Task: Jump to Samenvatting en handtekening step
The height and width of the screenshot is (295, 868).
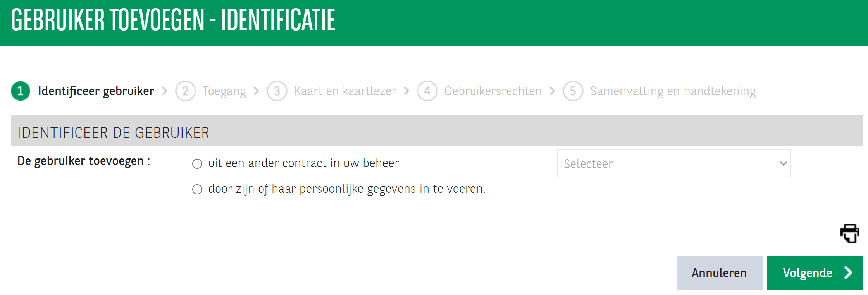Action: pyautogui.click(x=673, y=91)
